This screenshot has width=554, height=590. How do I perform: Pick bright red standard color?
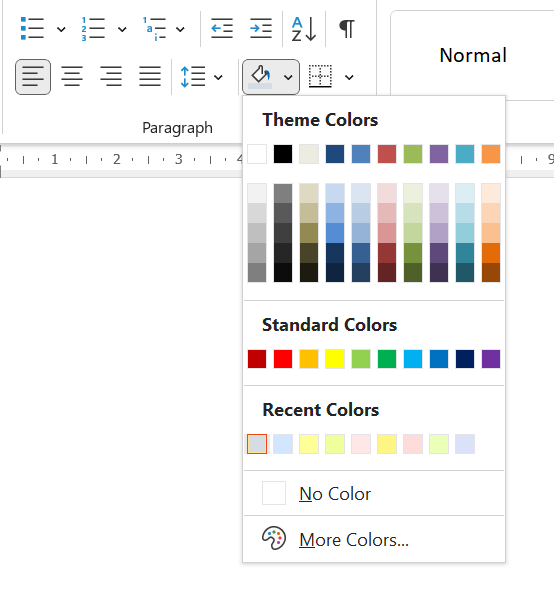coord(283,359)
